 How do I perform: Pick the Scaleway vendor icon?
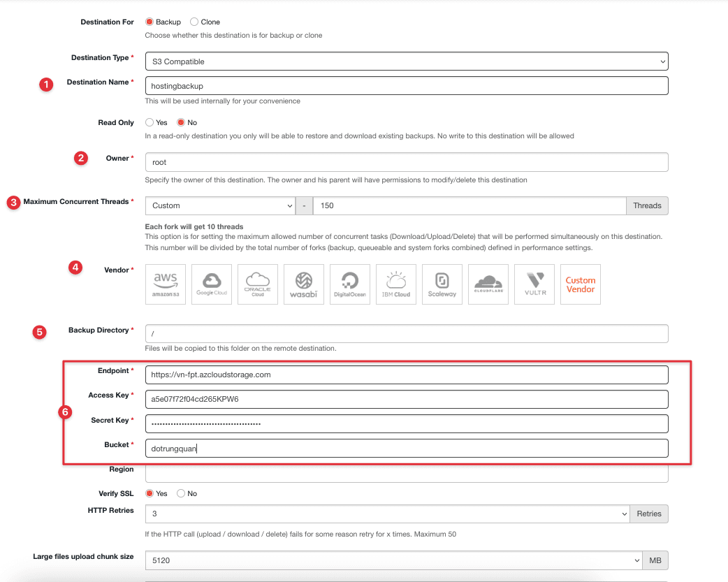(442, 284)
